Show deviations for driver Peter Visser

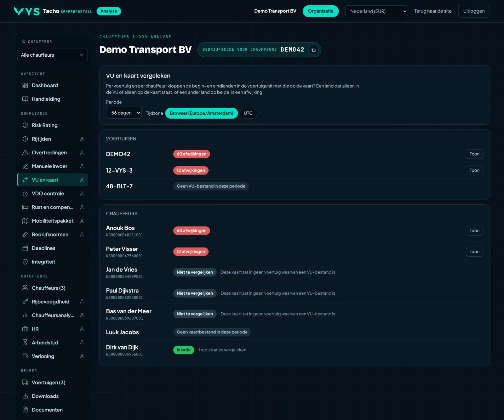point(474,252)
